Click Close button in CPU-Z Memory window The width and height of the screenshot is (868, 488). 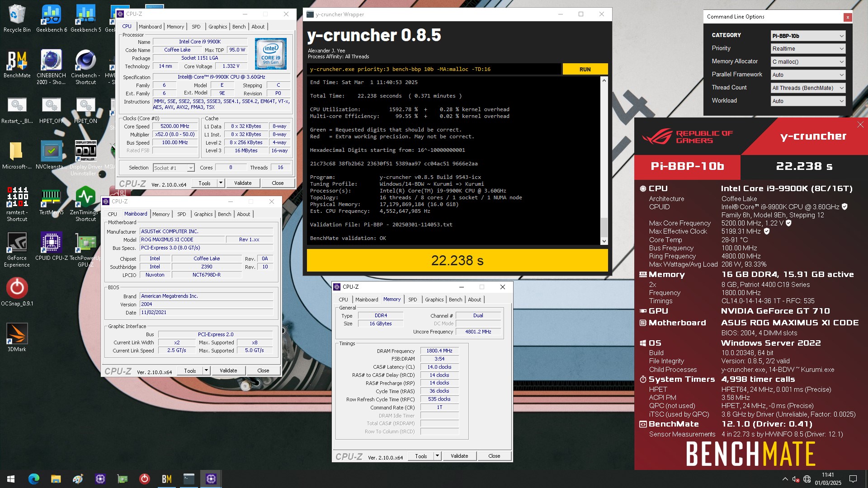(x=494, y=456)
